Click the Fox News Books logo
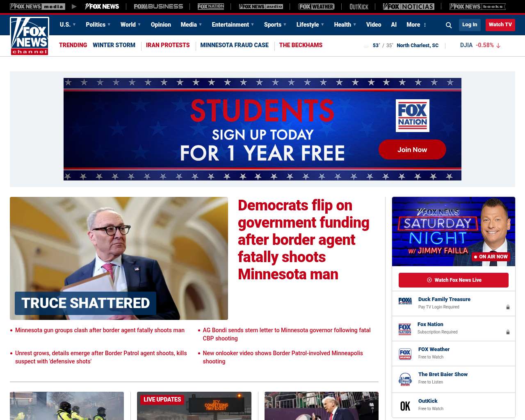This screenshot has width=525, height=420. pos(477,7)
